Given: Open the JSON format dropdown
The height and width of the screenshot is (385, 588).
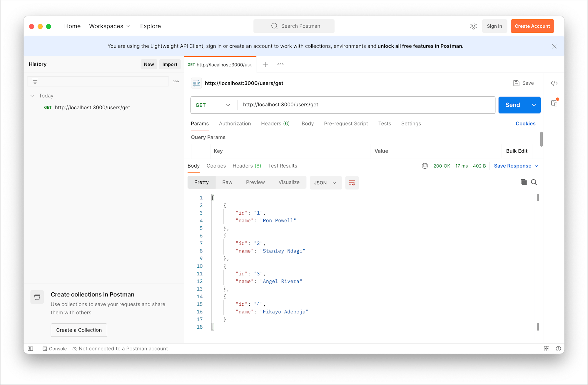Looking at the screenshot, I should [325, 183].
